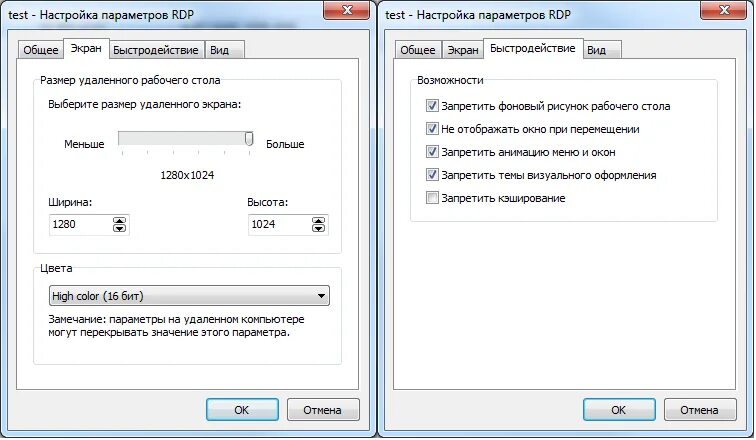Toggle Запретить фоновый рисунок рабочего стола checkbox
756x440 pixels.
(432, 106)
